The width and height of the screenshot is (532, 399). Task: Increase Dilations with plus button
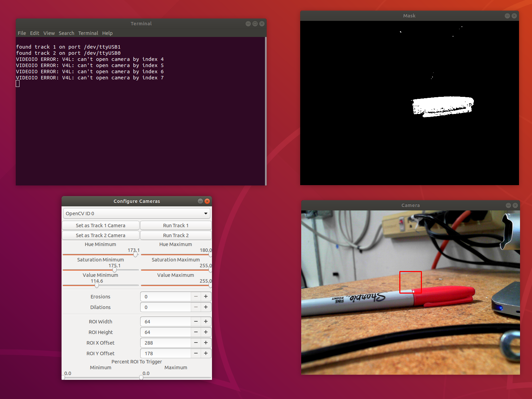tap(206, 307)
